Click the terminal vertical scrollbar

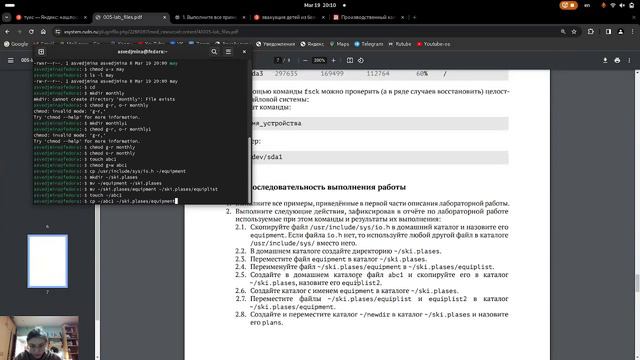pyautogui.click(x=249, y=170)
